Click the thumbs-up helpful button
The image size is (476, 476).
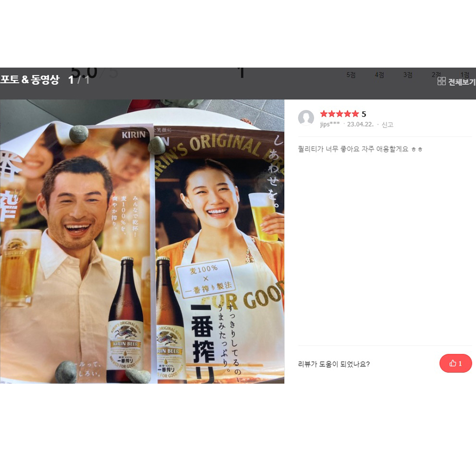point(456,363)
